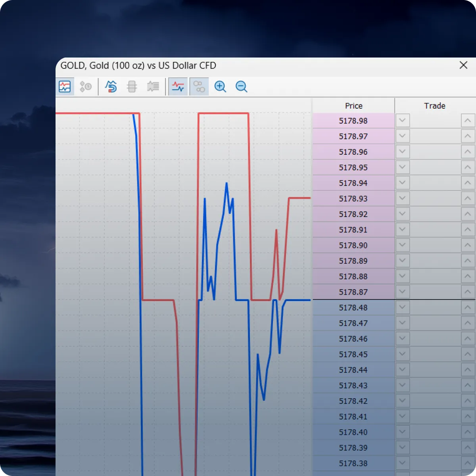Click the chart-with-list toolbar icon
476x476 pixels.
point(153,86)
